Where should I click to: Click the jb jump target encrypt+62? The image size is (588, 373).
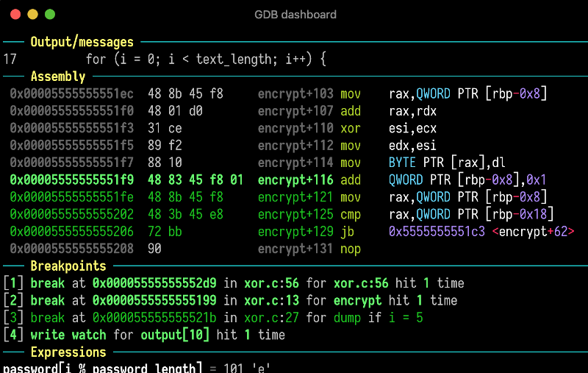click(x=533, y=232)
